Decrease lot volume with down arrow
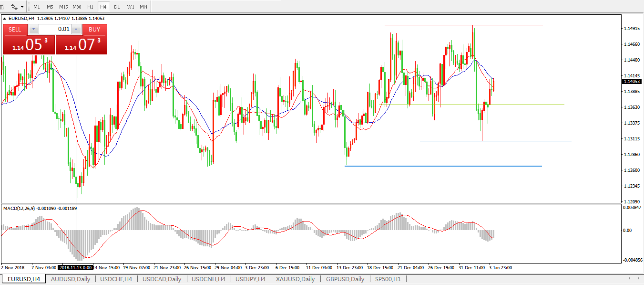This screenshot has width=644, height=285. (x=33, y=29)
